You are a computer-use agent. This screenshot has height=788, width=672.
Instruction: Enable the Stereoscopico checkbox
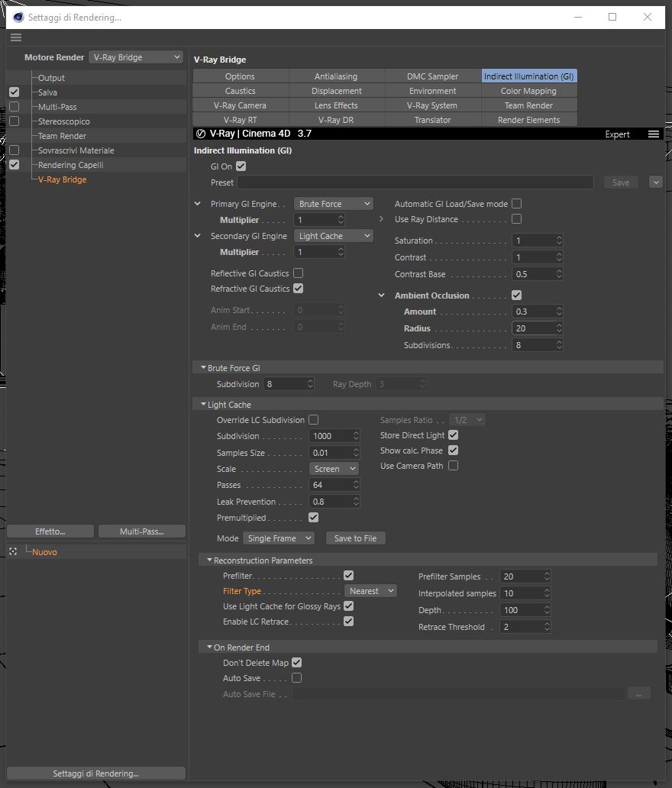[14, 121]
